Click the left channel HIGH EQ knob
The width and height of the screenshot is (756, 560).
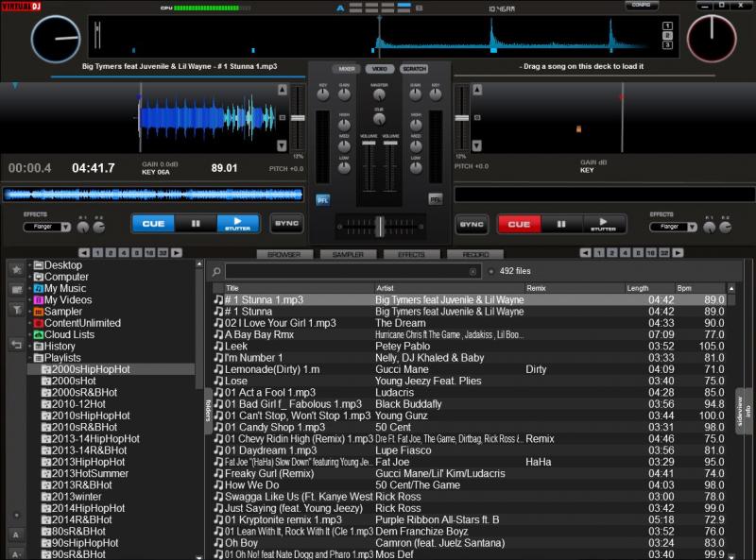pos(344,125)
